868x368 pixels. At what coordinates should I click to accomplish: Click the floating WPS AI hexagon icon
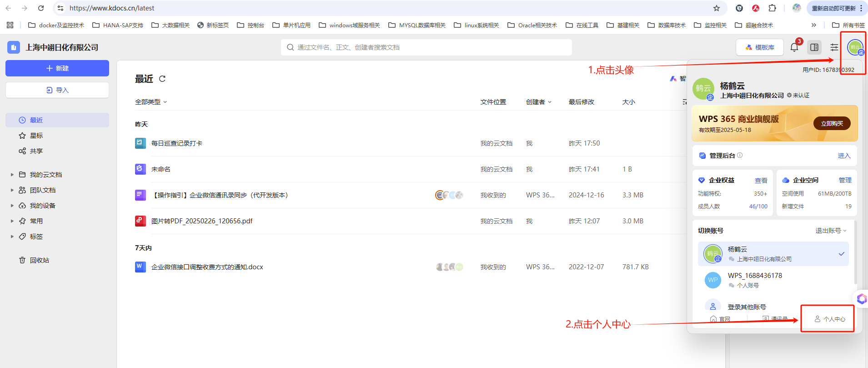coord(862,299)
